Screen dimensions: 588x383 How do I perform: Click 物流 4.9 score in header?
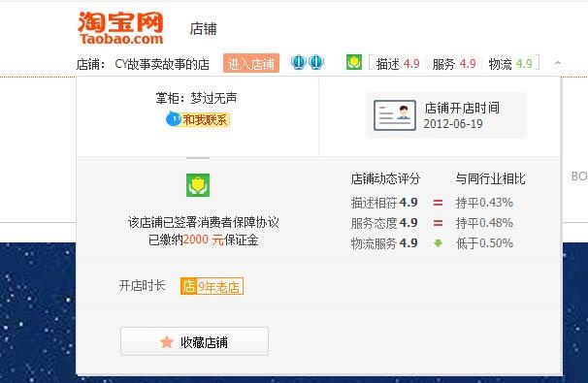coord(510,64)
